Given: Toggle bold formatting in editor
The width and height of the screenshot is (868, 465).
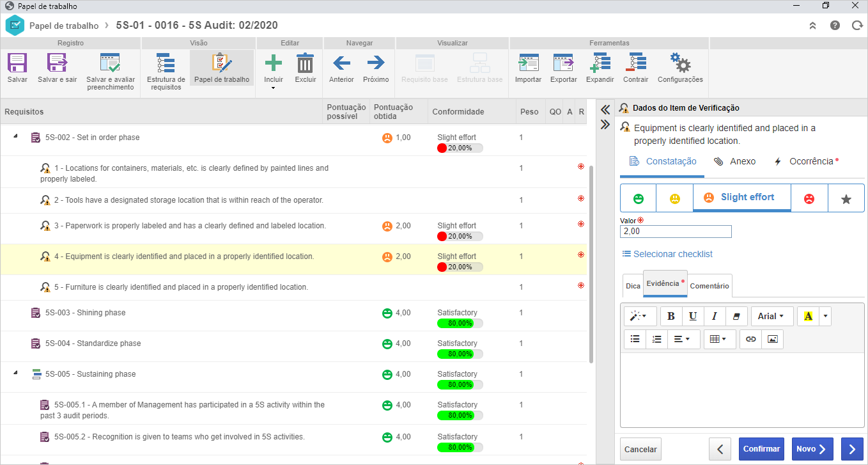Looking at the screenshot, I should 670,316.
